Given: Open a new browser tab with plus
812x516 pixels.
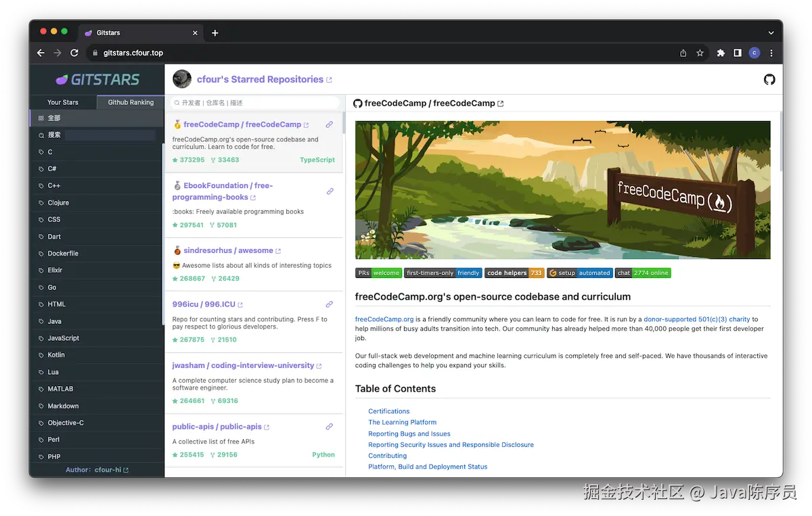Looking at the screenshot, I should [x=215, y=32].
